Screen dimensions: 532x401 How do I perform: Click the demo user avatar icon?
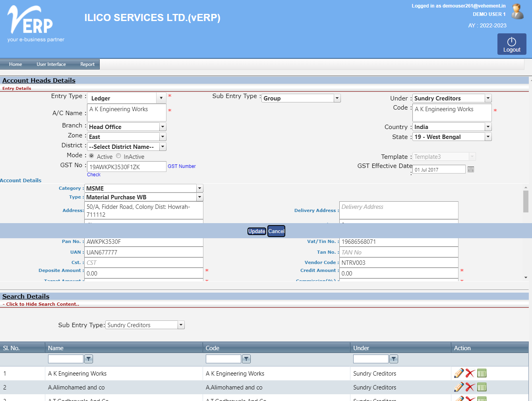pos(517,12)
